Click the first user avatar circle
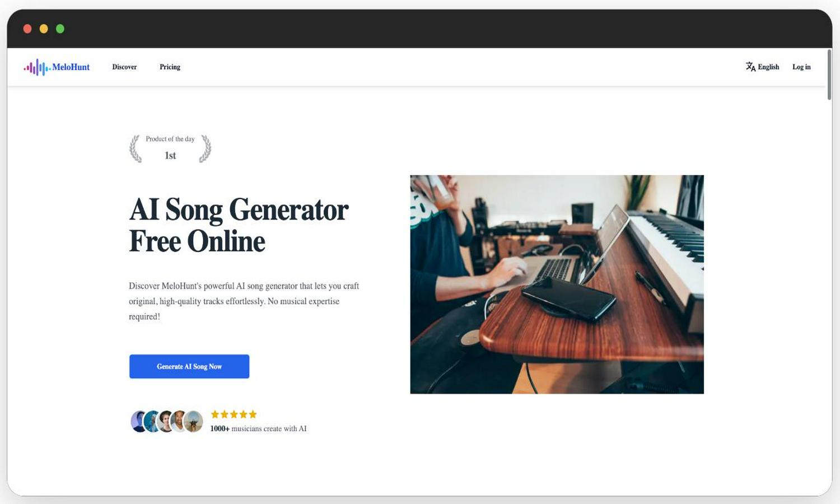The image size is (840, 504). (x=139, y=422)
